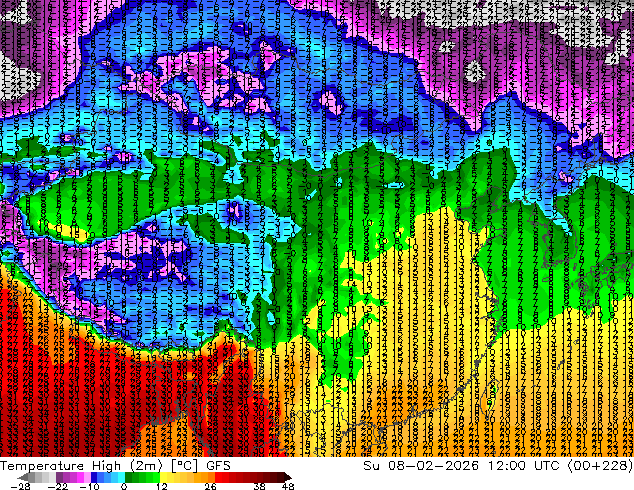634x490 pixels.
Task: Click the legend's left gray arrow end
Action: [x=23, y=477]
